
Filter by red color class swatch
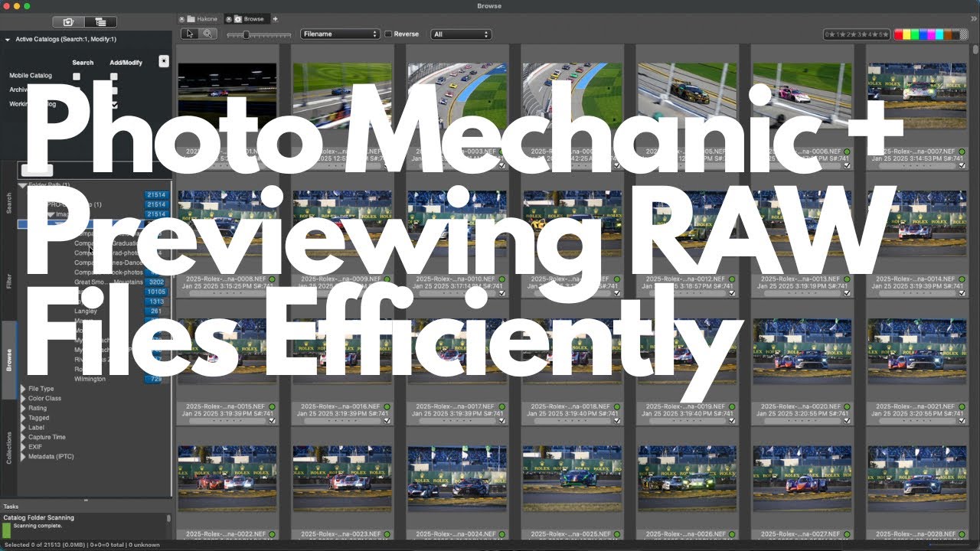(x=900, y=34)
